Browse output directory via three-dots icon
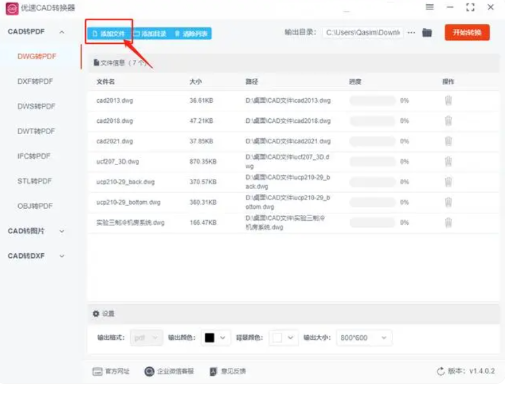The height and width of the screenshot is (405, 507). (411, 33)
